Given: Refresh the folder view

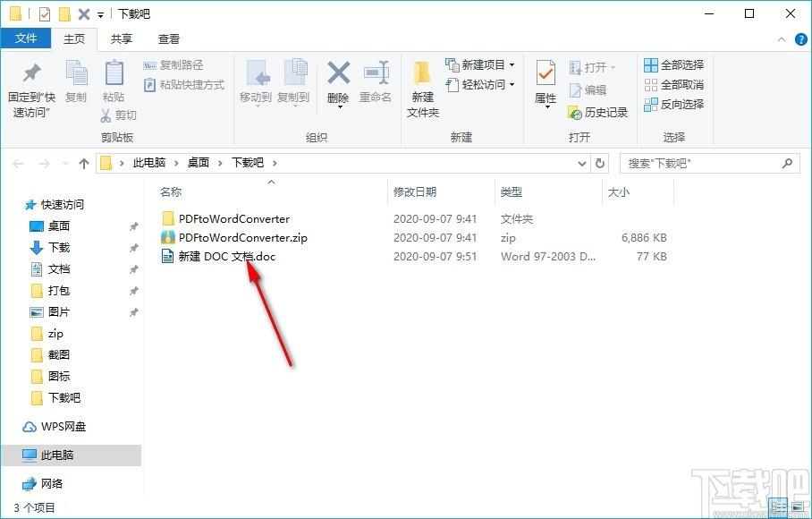Looking at the screenshot, I should [600, 163].
